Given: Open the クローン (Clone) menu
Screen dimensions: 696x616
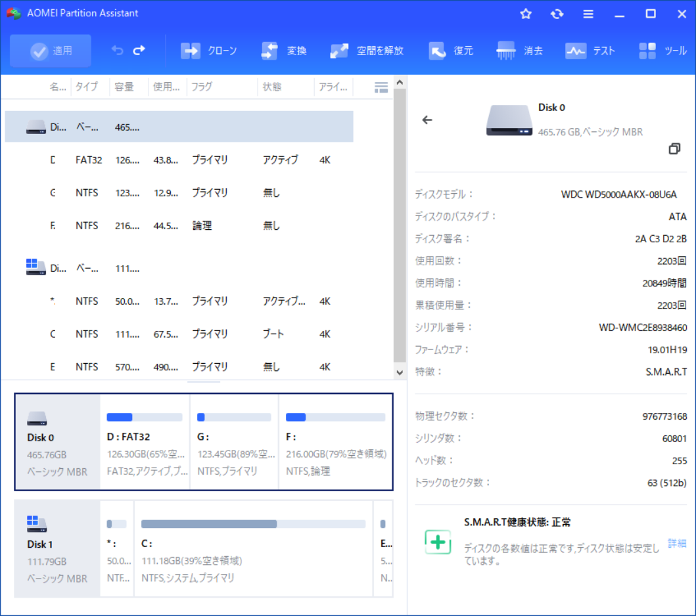Looking at the screenshot, I should tap(208, 51).
